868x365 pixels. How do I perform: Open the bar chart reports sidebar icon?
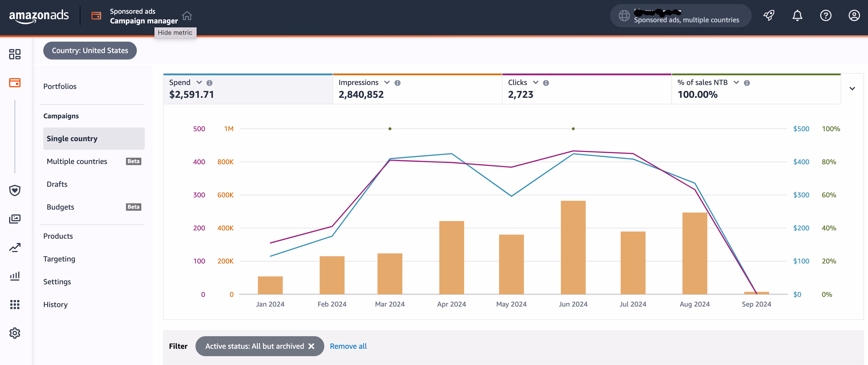tap(15, 276)
